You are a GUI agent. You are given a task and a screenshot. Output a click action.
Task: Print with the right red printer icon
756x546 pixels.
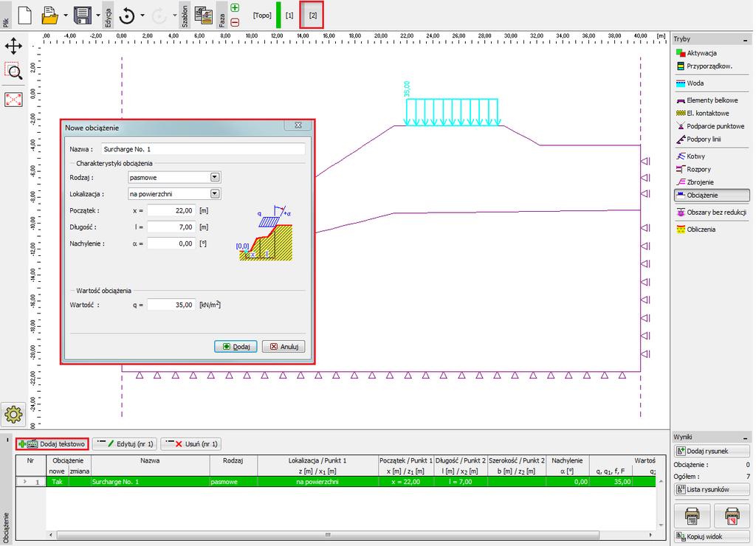click(732, 516)
